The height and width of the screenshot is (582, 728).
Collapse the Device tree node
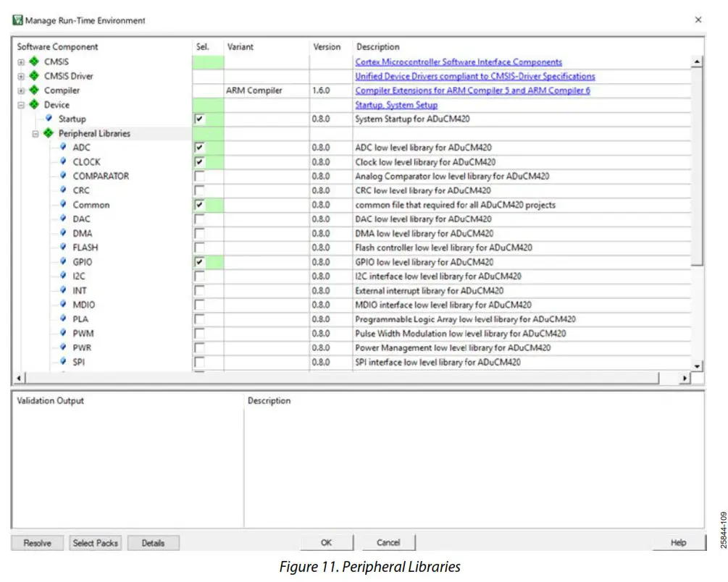21,105
